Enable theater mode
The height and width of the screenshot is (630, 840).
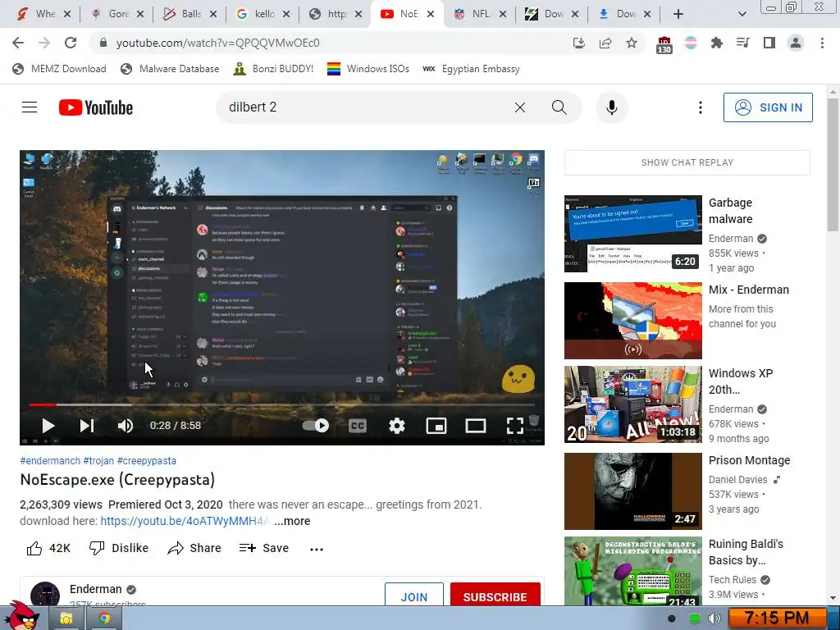click(476, 426)
